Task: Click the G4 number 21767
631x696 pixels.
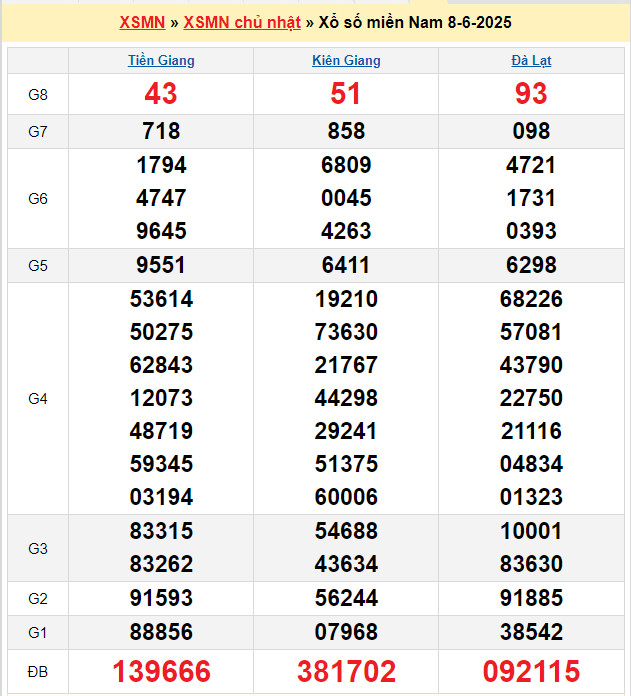Action: pos(346,365)
